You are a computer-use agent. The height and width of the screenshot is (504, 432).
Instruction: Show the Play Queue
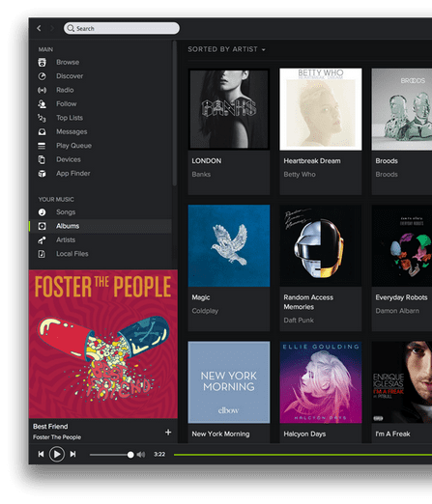point(73,146)
